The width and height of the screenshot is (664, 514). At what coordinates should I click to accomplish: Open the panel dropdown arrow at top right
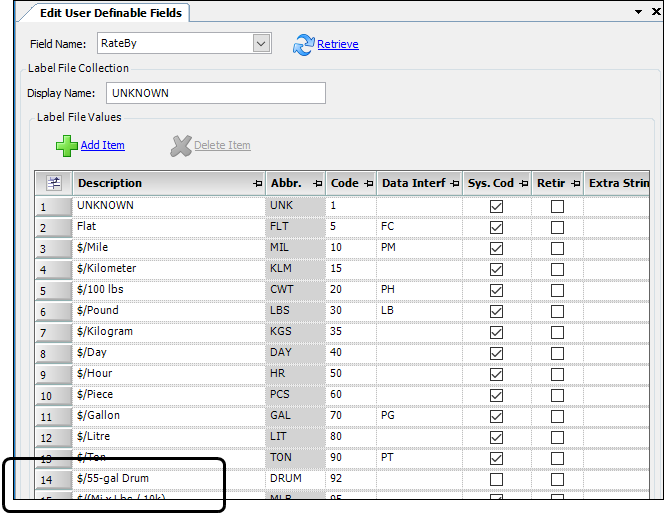[x=640, y=11]
